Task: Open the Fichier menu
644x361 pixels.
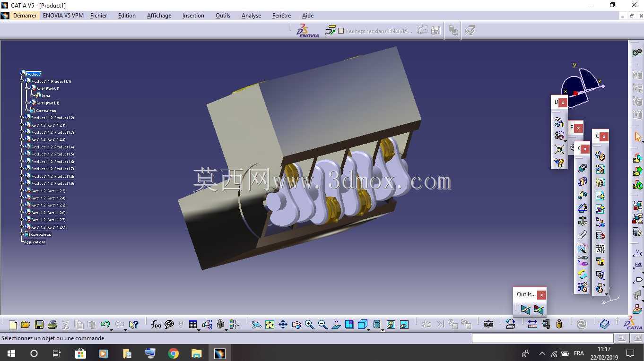Action: pyautogui.click(x=98, y=16)
